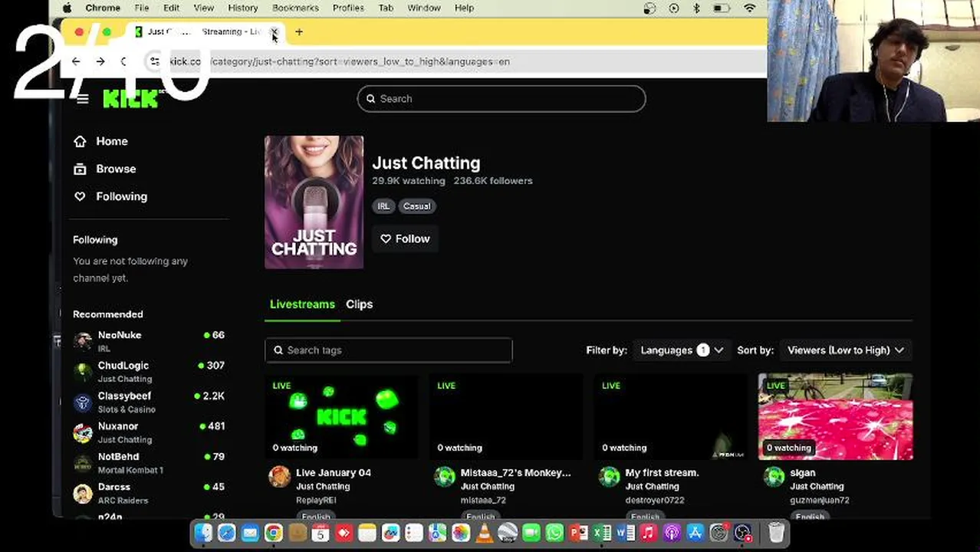Open Safari from the dock

[227, 533]
